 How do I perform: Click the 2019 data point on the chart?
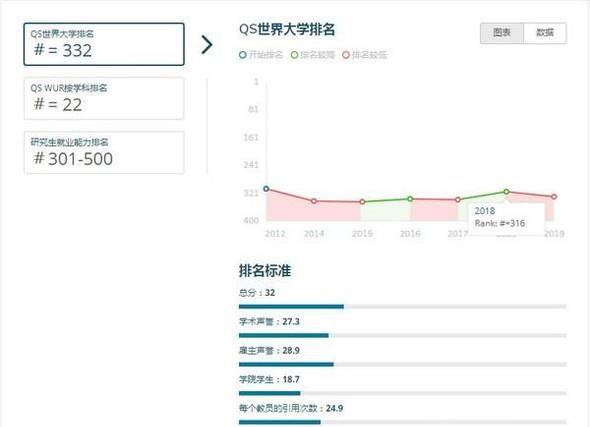554,196
